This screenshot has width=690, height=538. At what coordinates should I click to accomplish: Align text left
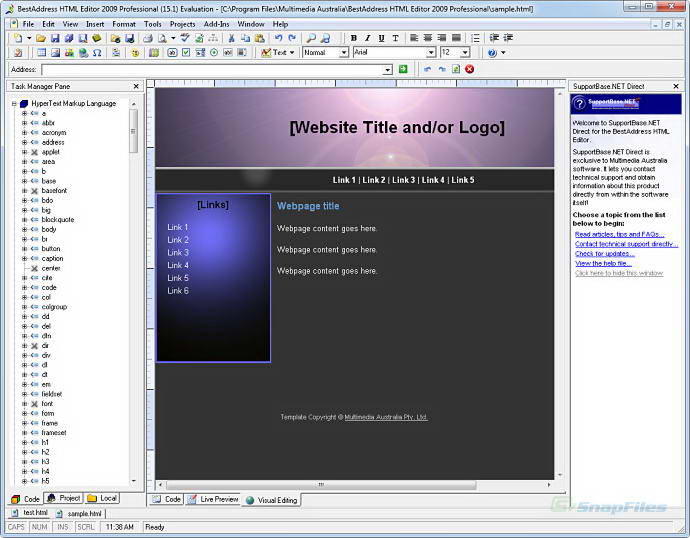tap(414, 38)
